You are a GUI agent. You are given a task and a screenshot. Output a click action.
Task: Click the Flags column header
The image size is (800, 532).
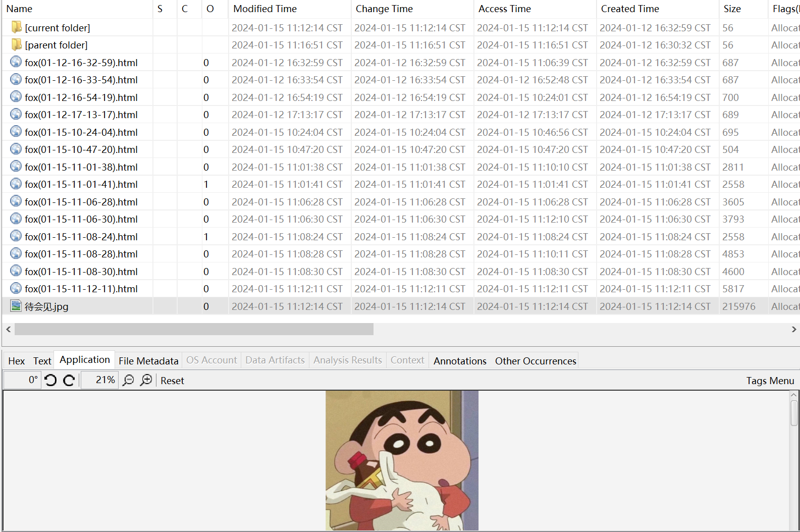pos(785,9)
